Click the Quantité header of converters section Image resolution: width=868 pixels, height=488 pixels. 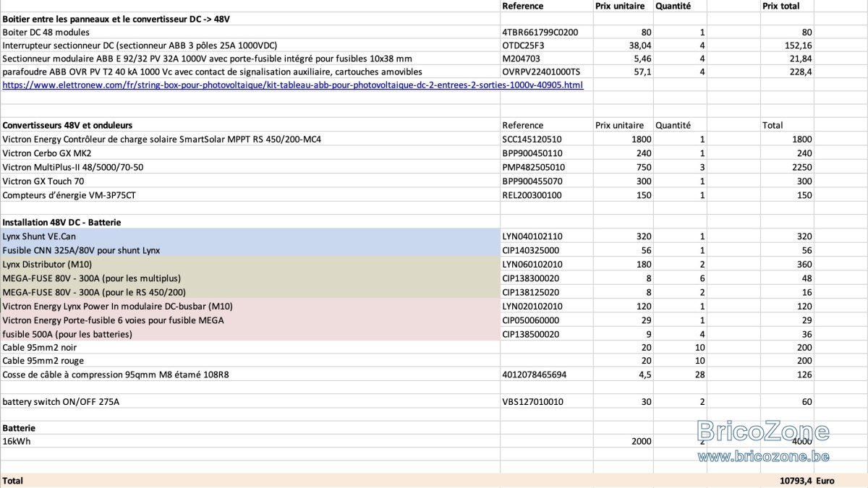673,125
